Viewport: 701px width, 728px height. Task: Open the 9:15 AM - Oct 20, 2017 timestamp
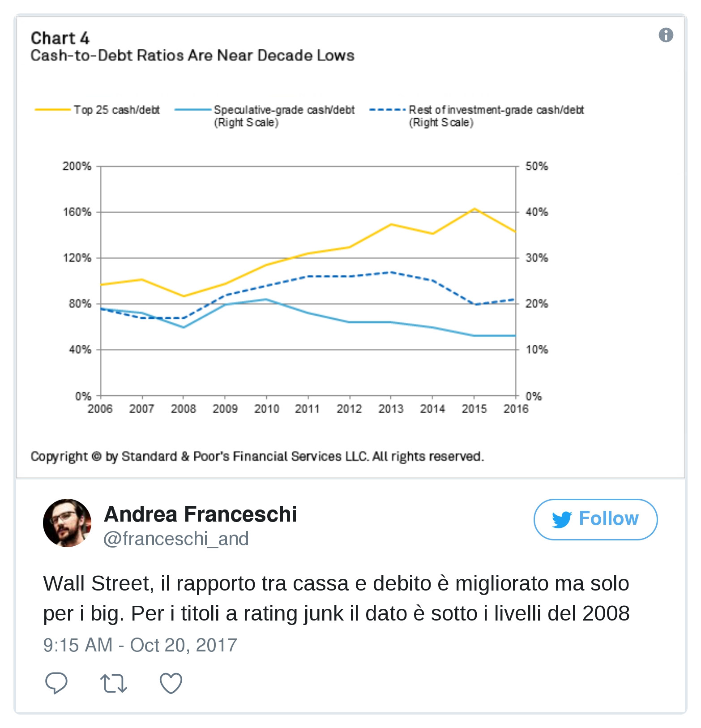[x=140, y=645]
